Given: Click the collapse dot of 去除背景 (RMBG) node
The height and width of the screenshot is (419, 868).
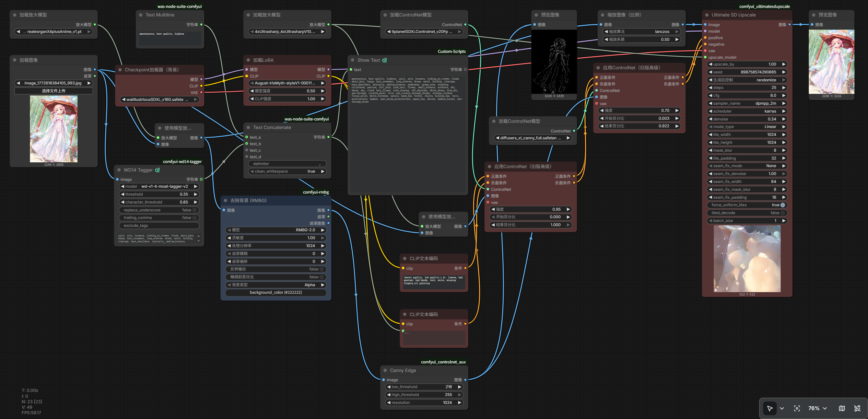Looking at the screenshot, I should pos(225,200).
